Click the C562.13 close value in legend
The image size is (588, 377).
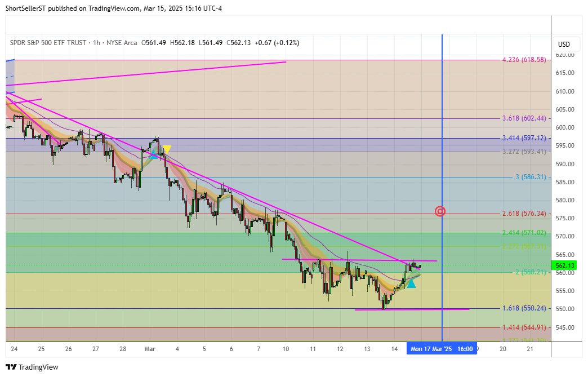tap(238, 43)
